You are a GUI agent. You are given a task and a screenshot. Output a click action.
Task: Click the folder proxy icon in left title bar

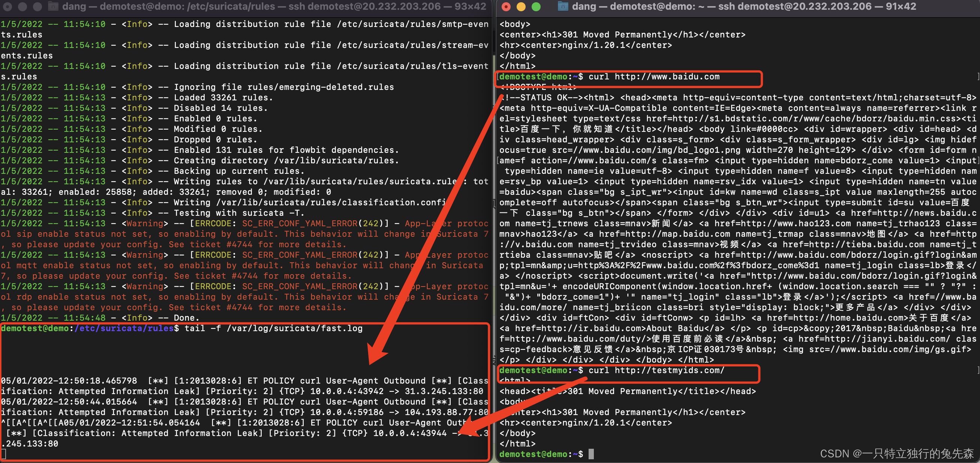53,6
